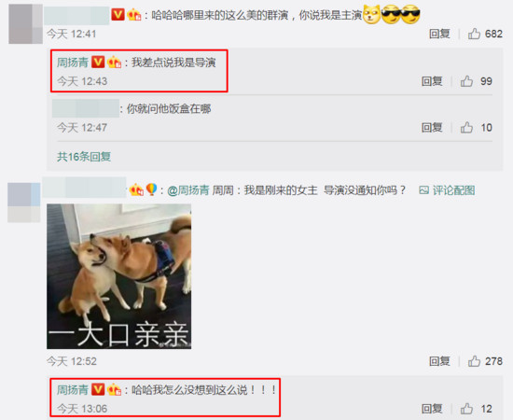Screen dimensions: 513x420
Task: Open 周扬青 profile from the 13:06 reply
Action: [x=73, y=390]
